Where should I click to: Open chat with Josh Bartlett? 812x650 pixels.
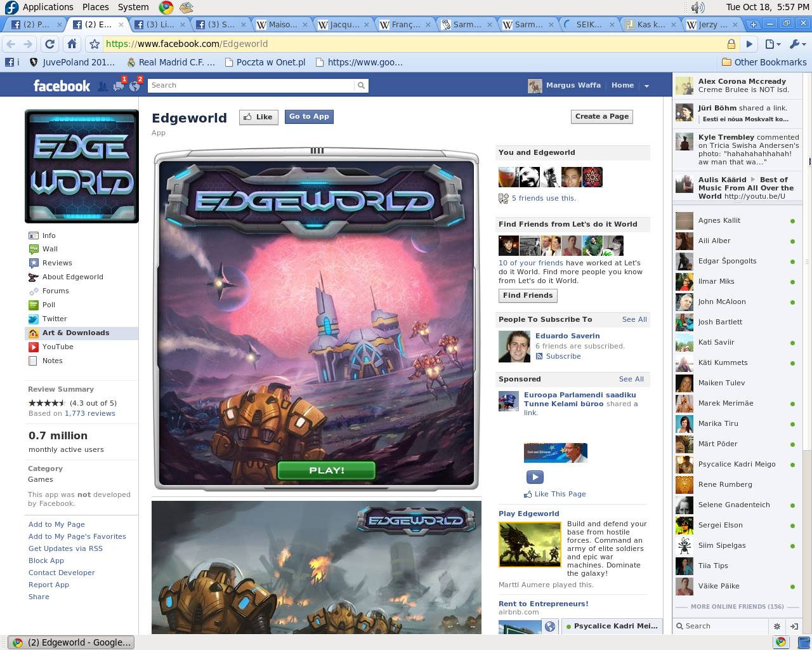736,322
